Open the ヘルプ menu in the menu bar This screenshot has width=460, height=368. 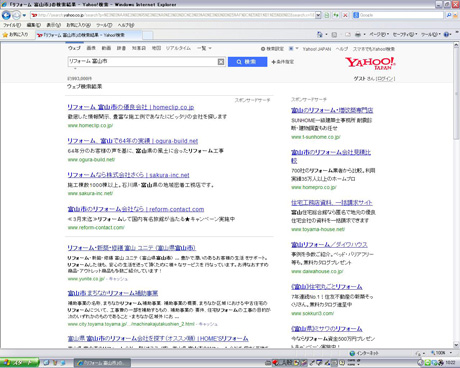[126, 25]
